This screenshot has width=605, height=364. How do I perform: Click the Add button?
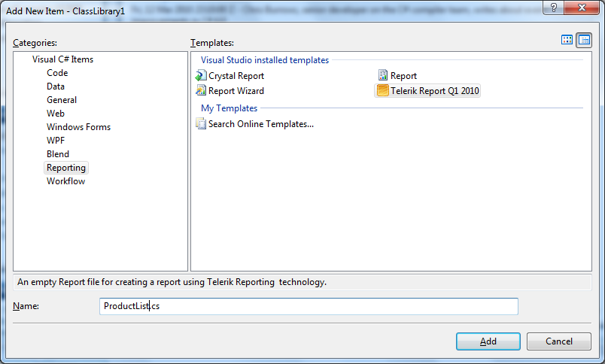point(488,341)
